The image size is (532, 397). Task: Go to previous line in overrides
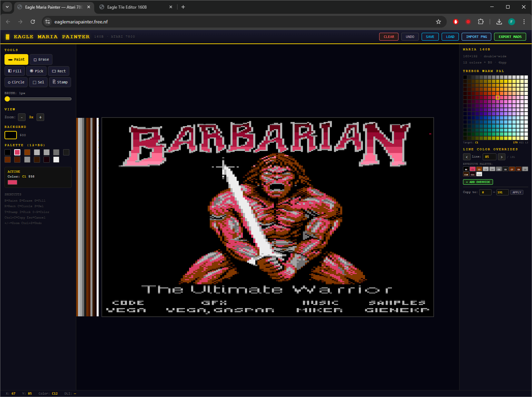click(x=466, y=157)
